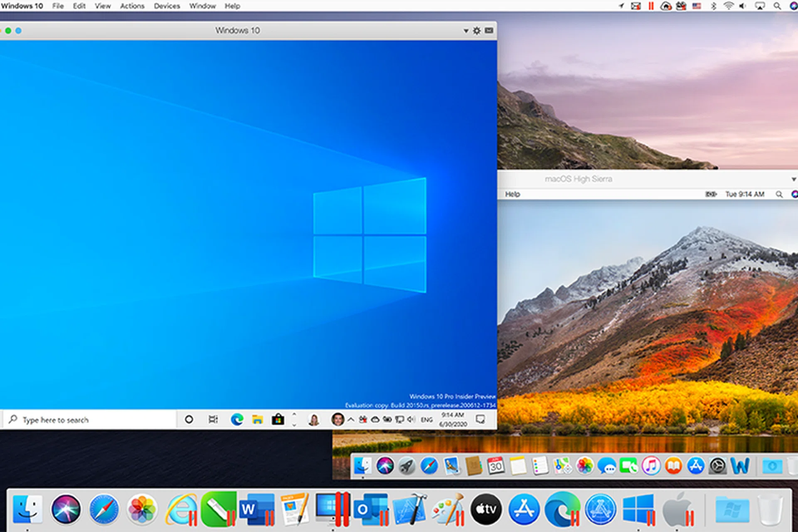Click the Parallels icon in Mac menu bar

click(651, 6)
